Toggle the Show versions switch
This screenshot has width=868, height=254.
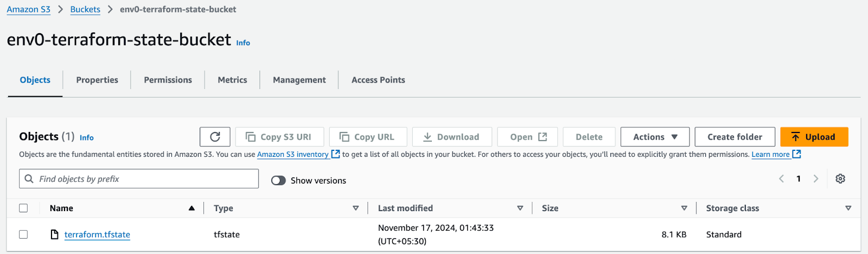click(278, 181)
